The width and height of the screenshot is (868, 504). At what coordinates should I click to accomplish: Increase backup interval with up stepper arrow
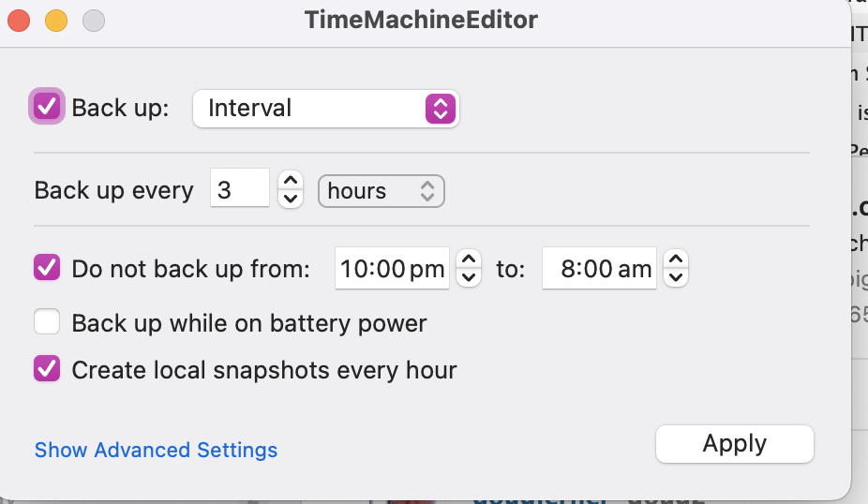[x=291, y=181]
